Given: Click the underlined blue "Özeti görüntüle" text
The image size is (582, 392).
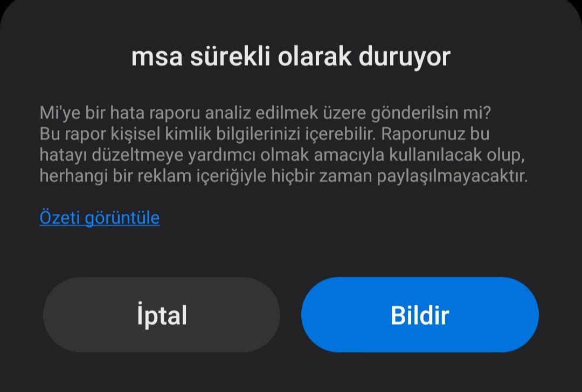Looking at the screenshot, I should (x=100, y=218).
